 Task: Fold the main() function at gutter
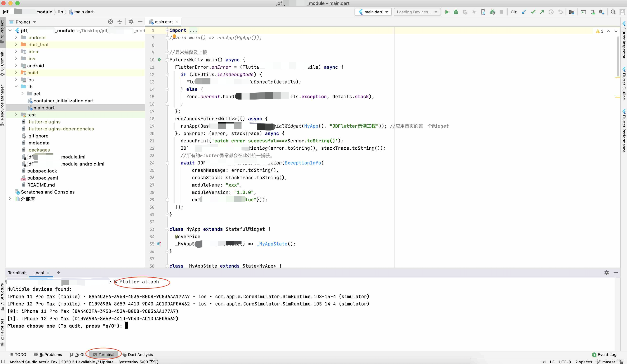pos(167,60)
